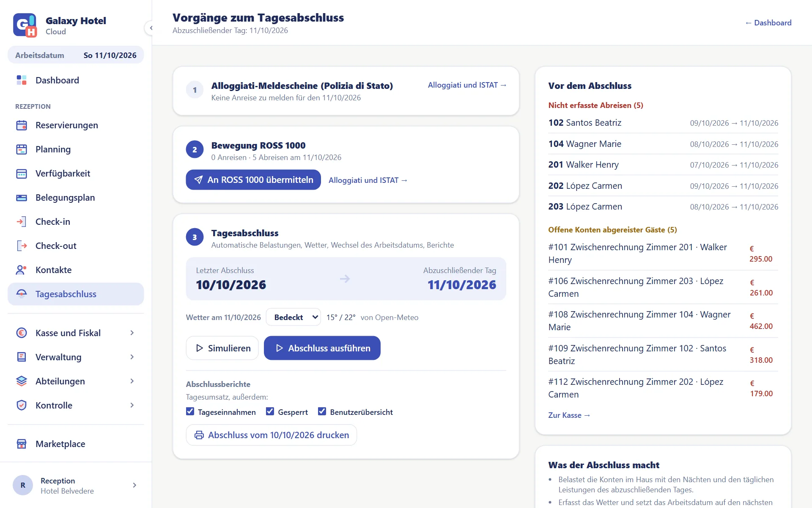
Task: Click the Abteilungen layers icon
Action: (22, 381)
